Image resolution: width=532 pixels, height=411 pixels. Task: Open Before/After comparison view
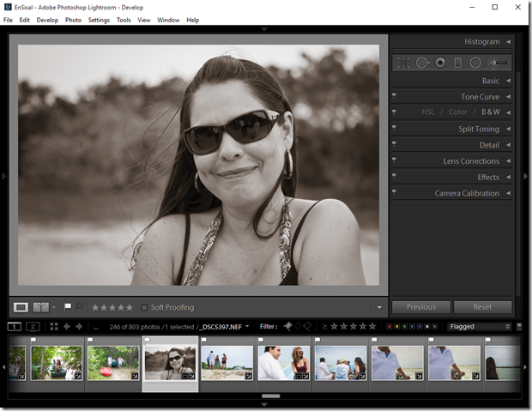(39, 307)
